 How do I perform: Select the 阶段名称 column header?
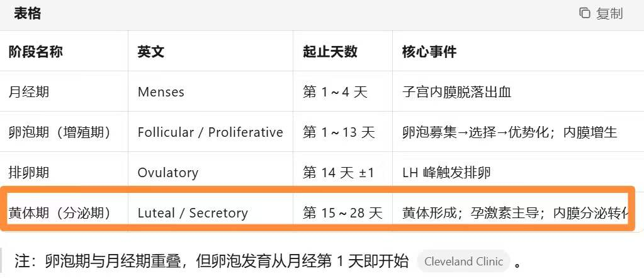point(35,52)
